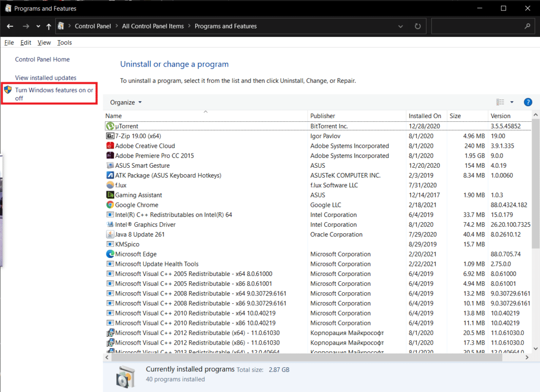Open the View menu
This screenshot has height=392, width=540.
click(x=44, y=42)
